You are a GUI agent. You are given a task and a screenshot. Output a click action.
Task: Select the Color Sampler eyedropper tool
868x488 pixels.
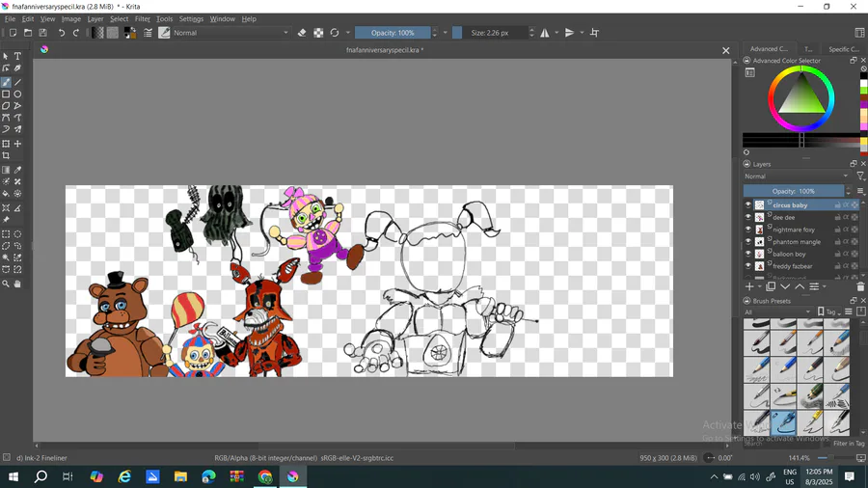(x=17, y=170)
